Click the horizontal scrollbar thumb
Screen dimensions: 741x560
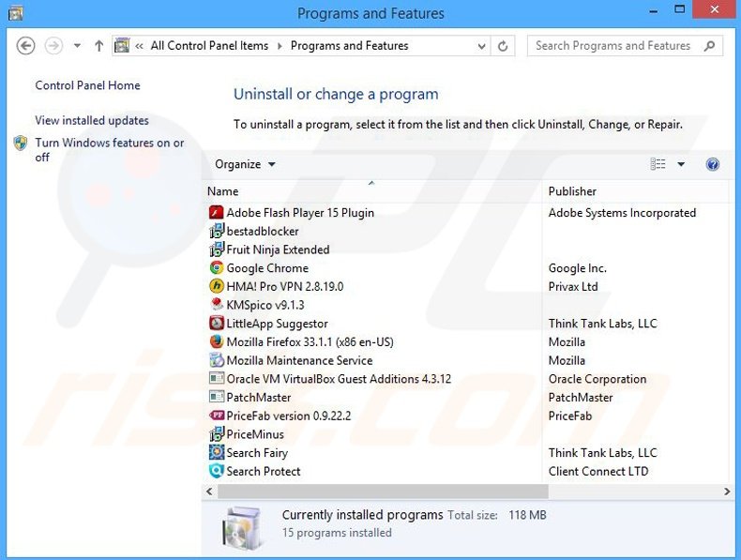click(x=383, y=492)
